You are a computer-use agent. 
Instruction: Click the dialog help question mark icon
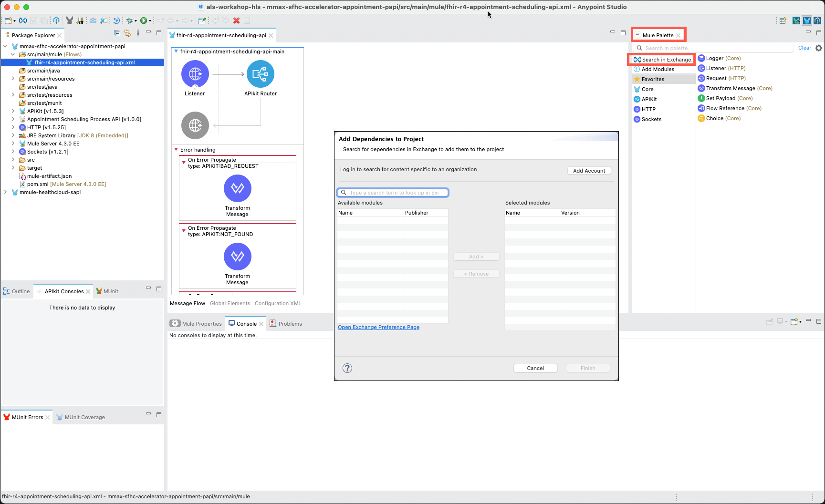tap(347, 368)
